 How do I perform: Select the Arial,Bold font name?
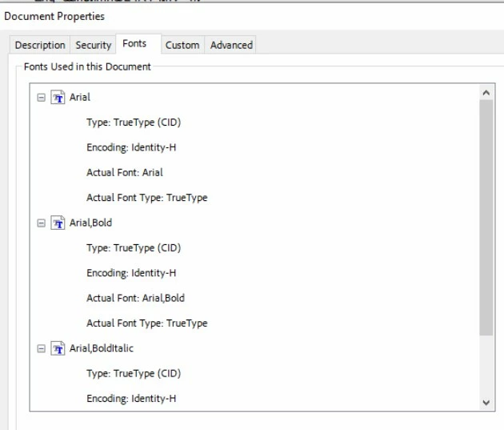(90, 223)
